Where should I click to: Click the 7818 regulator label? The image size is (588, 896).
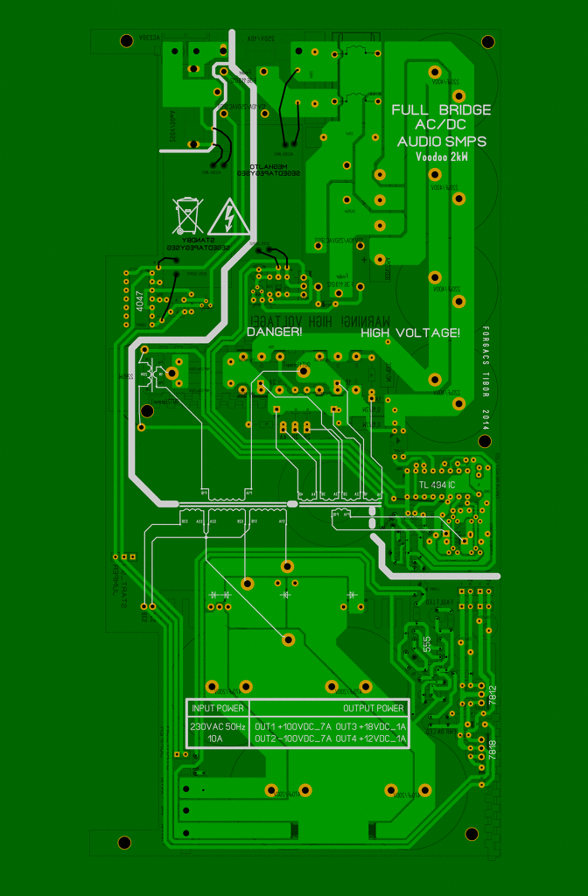[493, 750]
